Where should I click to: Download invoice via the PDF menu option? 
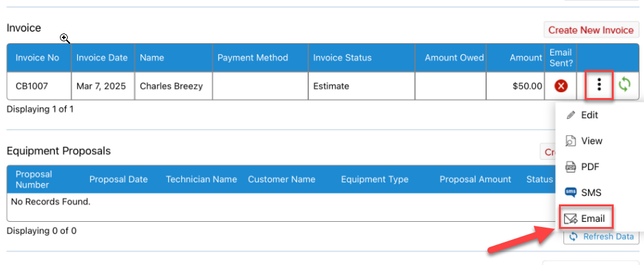pyautogui.click(x=590, y=166)
